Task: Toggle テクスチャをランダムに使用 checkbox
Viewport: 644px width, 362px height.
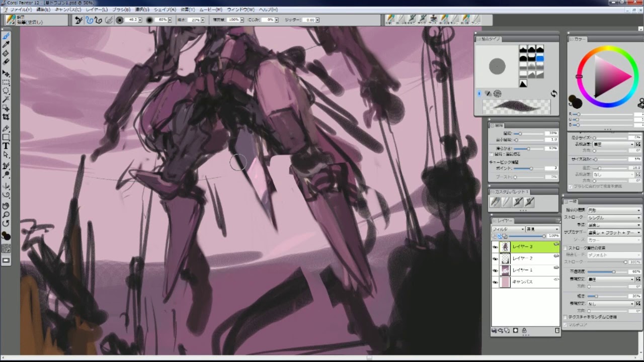Action: click(566, 317)
